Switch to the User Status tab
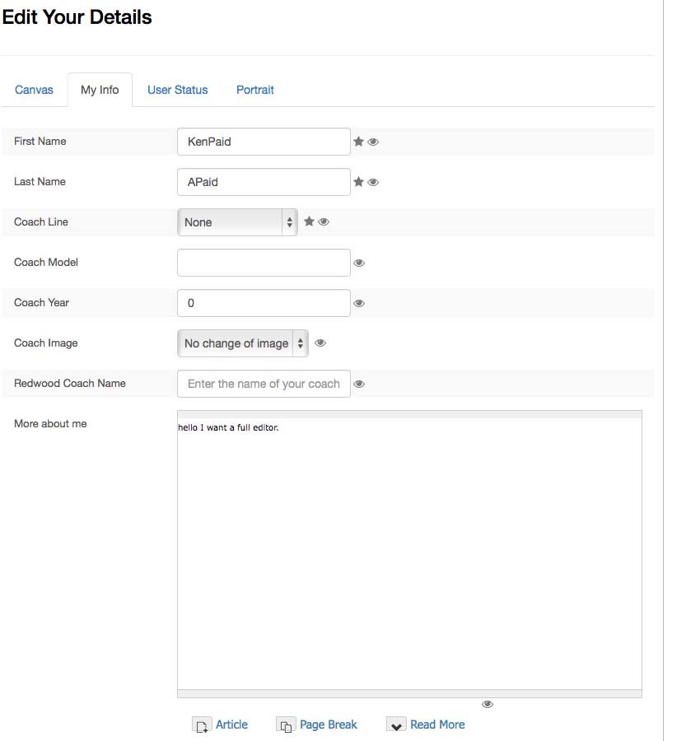This screenshot has width=700, height=741. click(x=178, y=90)
